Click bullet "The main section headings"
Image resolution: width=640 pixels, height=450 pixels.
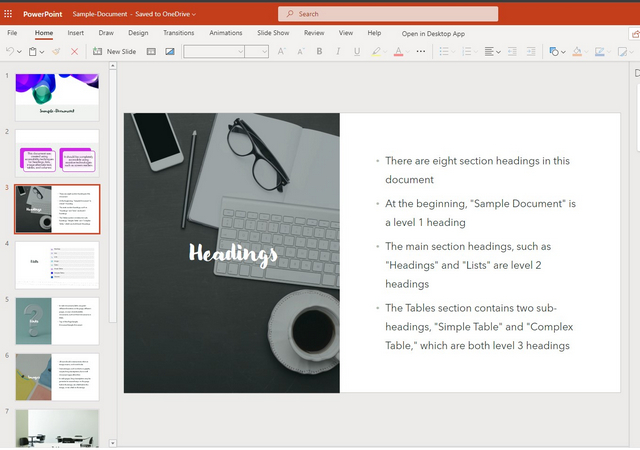[x=468, y=265]
